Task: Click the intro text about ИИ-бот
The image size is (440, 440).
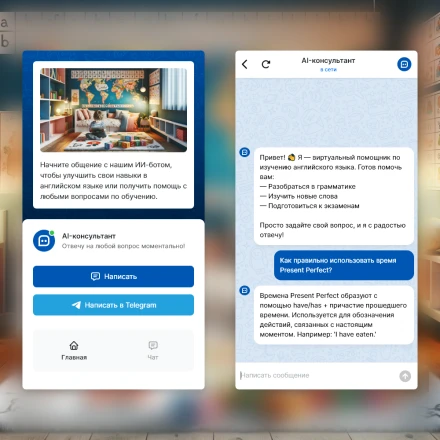Action: pyautogui.click(x=113, y=181)
